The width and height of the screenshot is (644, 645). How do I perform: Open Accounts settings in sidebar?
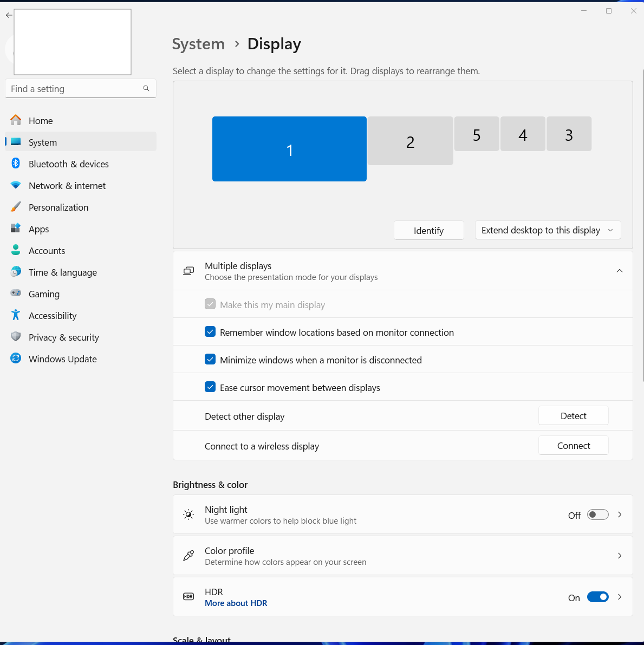click(81, 251)
